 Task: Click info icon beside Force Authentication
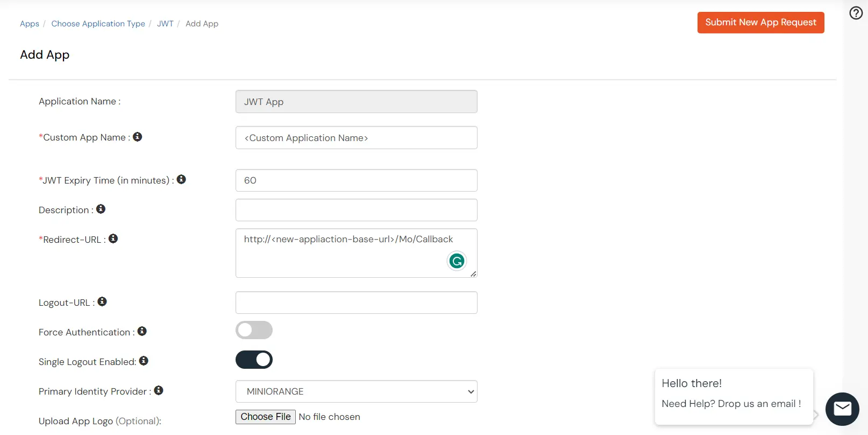pyautogui.click(x=142, y=331)
